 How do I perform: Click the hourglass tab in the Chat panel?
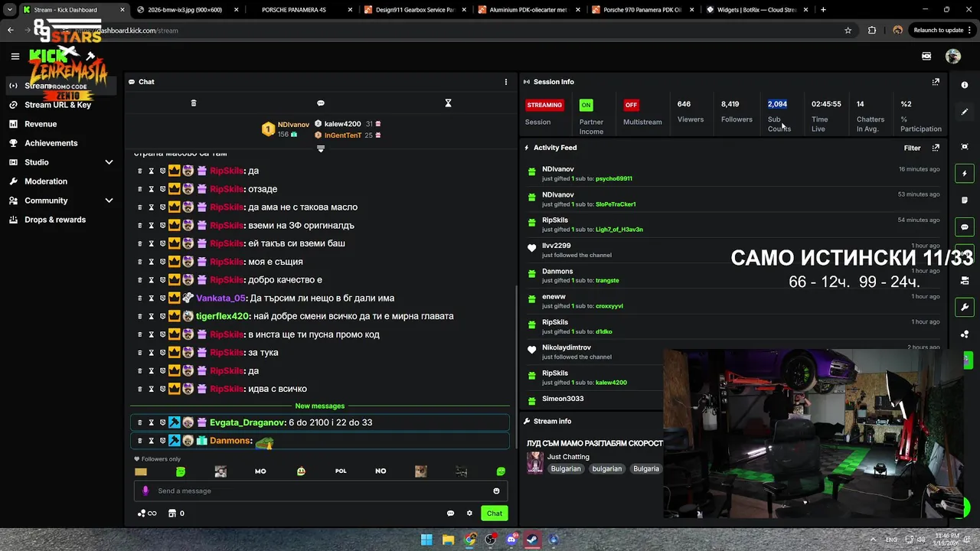(x=449, y=103)
